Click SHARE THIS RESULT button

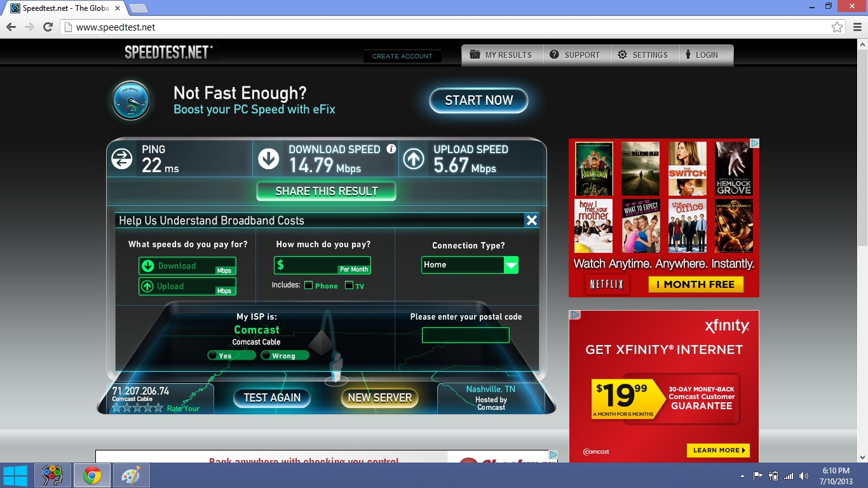coord(326,191)
